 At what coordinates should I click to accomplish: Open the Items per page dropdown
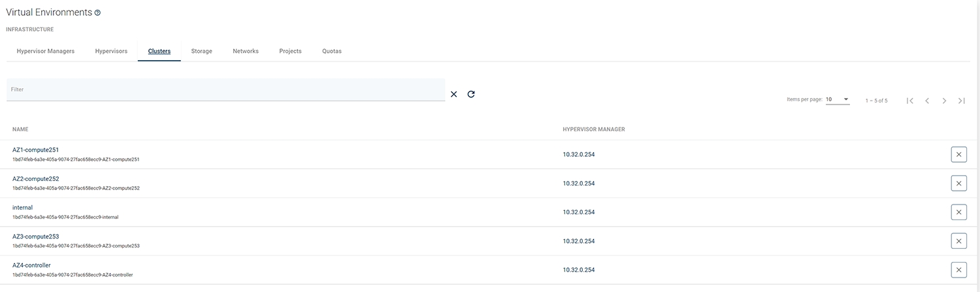(837, 100)
